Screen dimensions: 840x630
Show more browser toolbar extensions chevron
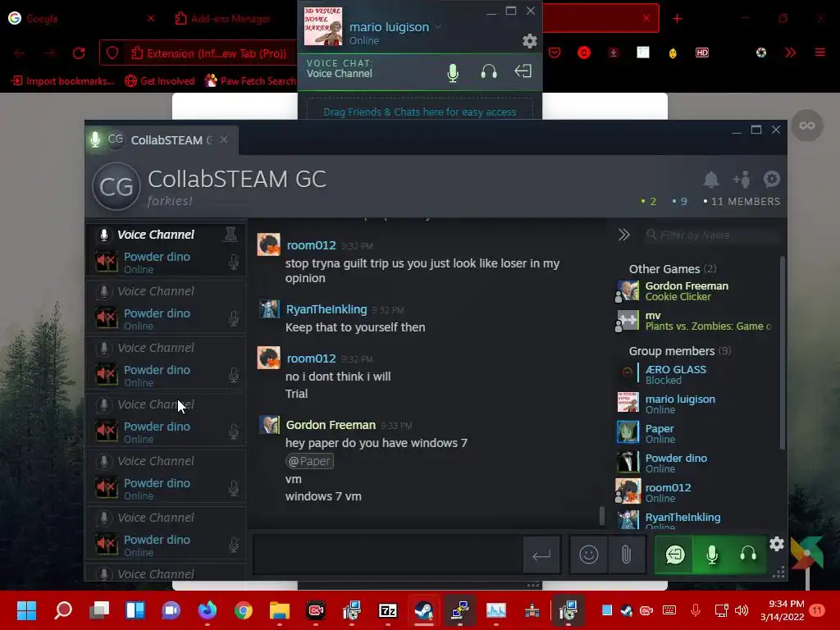point(790,52)
